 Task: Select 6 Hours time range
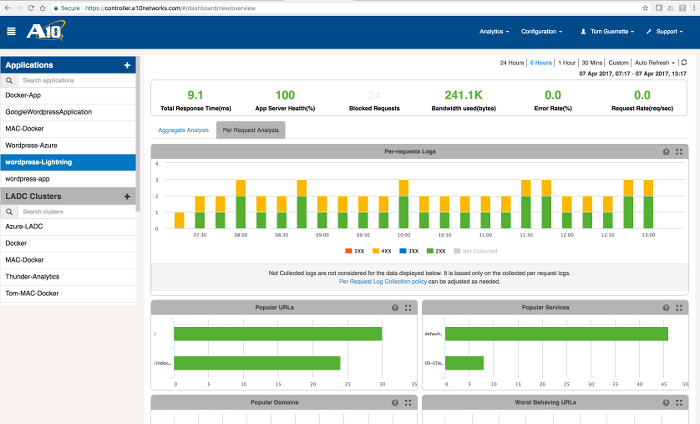pos(541,63)
